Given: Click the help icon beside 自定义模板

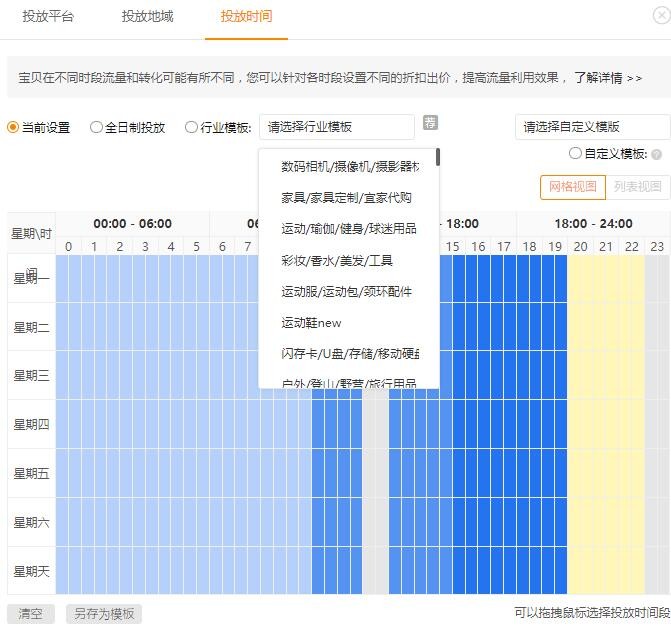Looking at the screenshot, I should click(656, 154).
